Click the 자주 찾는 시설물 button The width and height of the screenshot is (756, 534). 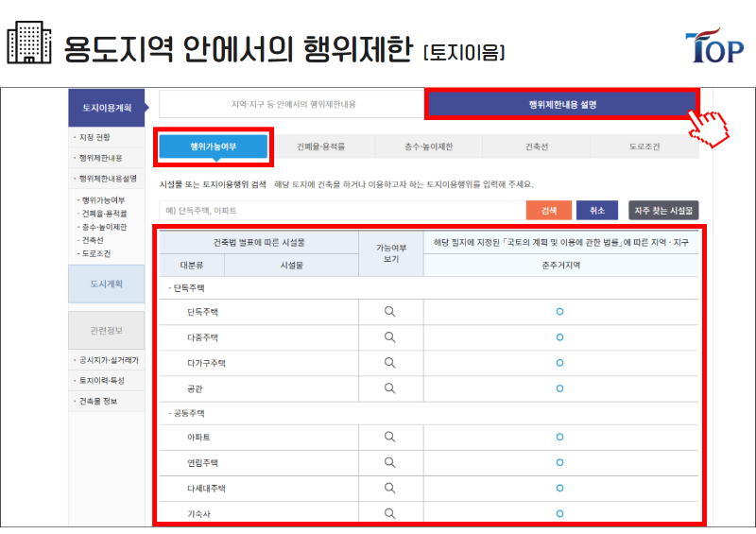(x=663, y=211)
